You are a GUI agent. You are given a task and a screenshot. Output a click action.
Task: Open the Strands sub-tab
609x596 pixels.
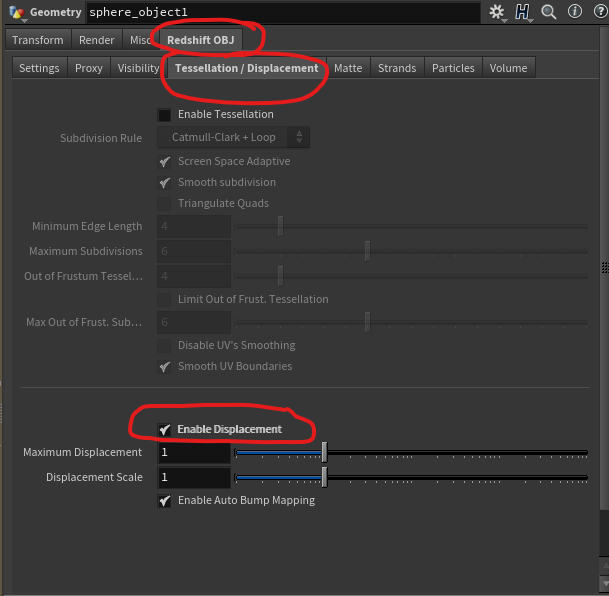pyautogui.click(x=397, y=68)
